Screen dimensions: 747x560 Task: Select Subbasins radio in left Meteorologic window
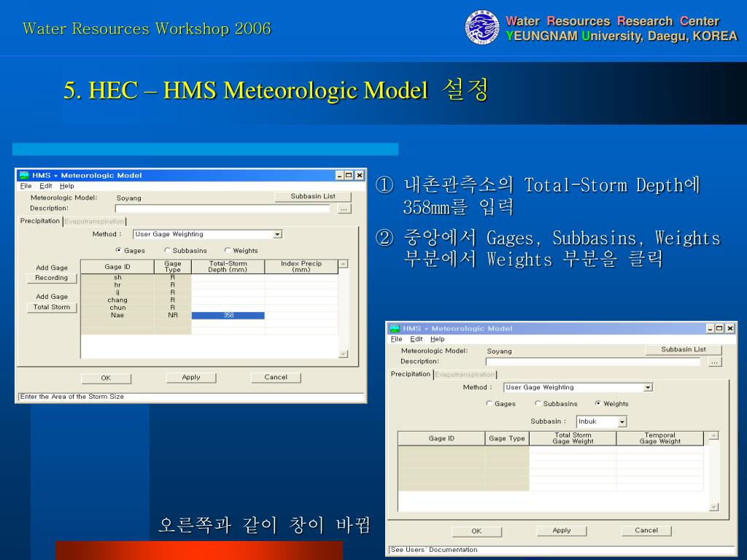pos(167,250)
